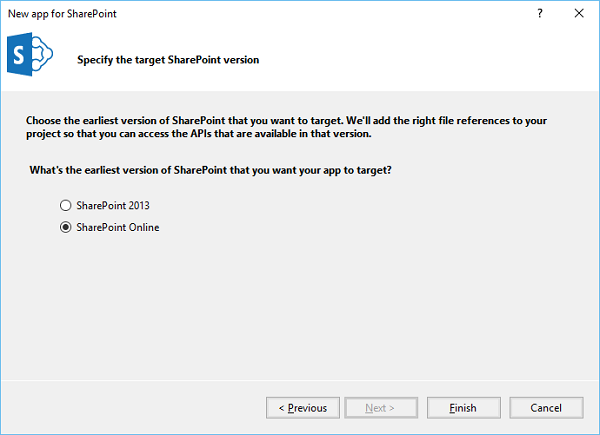Click the greyed-out Next button
This screenshot has height=435, width=600.
378,408
